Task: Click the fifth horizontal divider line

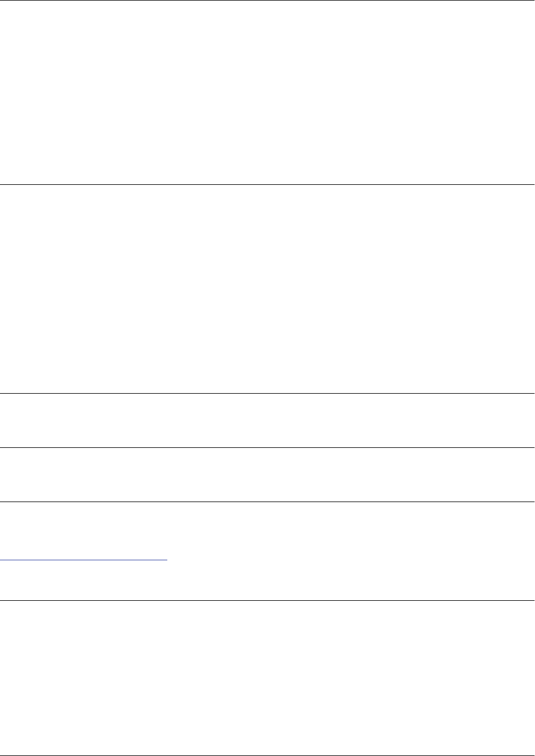Action: coord(267,502)
